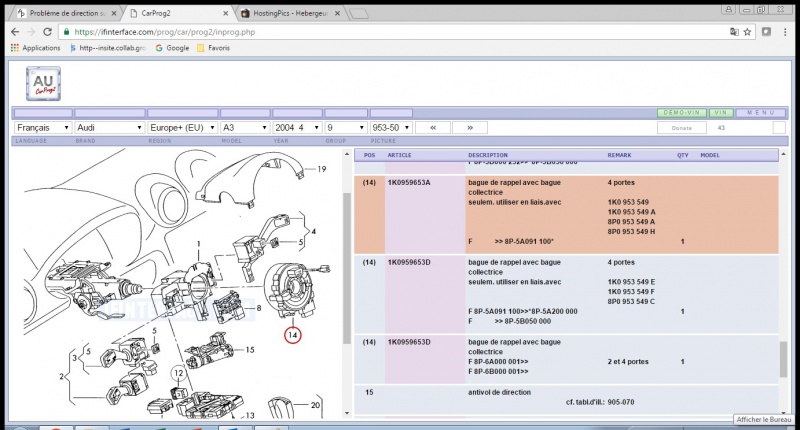800x430 pixels.
Task: Open the Français language dropdown
Action: [x=42, y=128]
